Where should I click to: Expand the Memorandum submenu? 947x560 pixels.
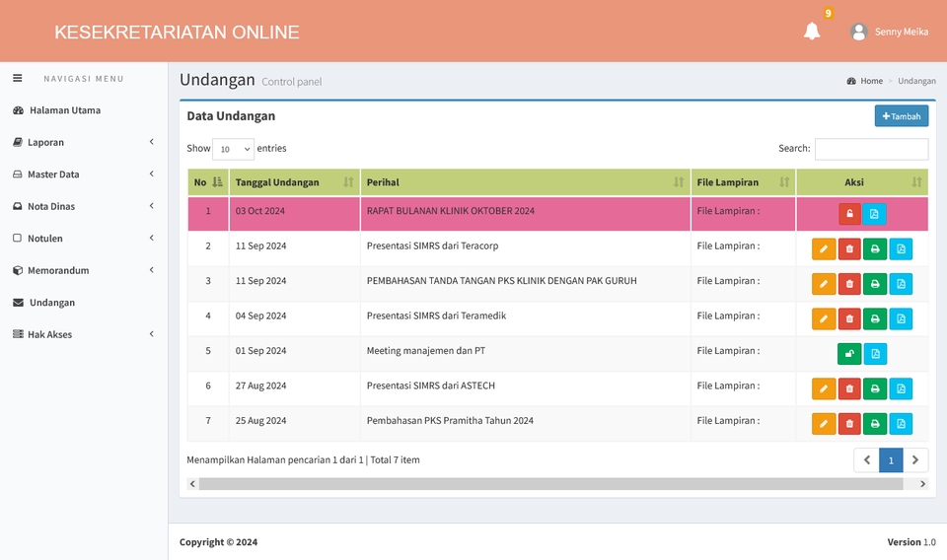83,270
